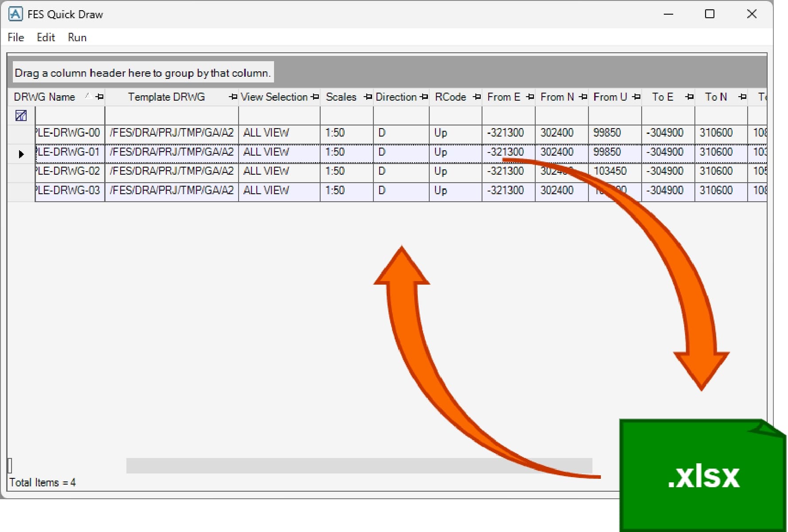Pin the RCode column

pyautogui.click(x=477, y=97)
